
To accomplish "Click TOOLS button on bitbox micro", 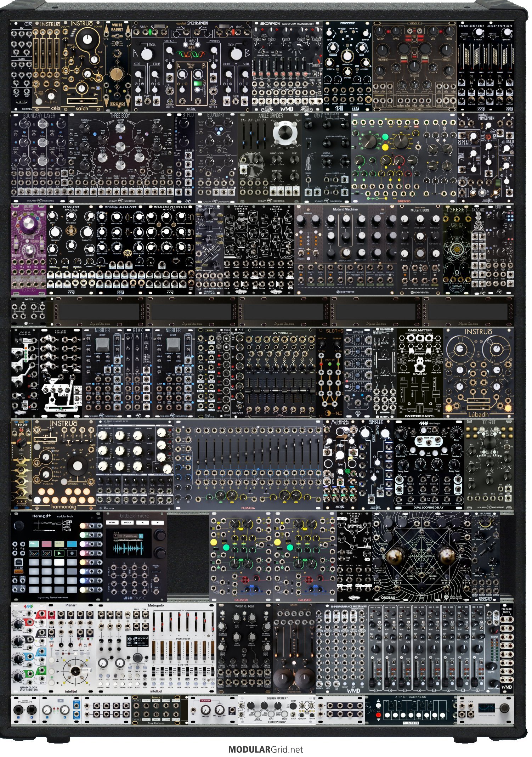I will [127, 522].
